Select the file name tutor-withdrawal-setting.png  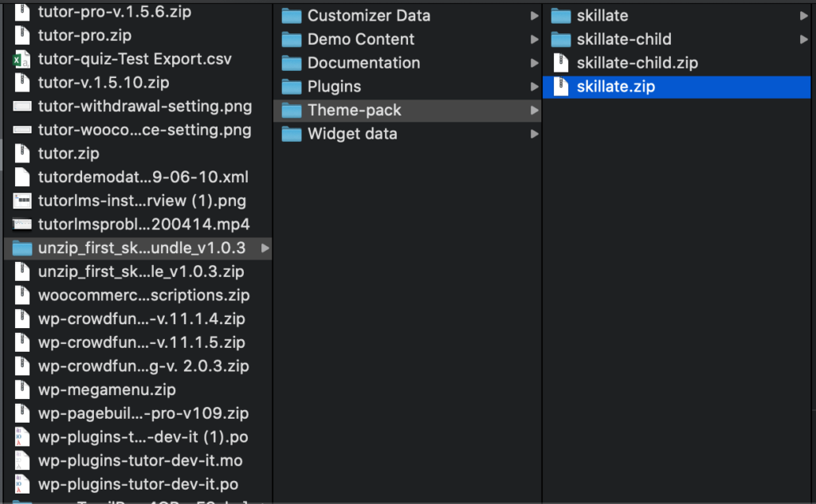pos(145,106)
